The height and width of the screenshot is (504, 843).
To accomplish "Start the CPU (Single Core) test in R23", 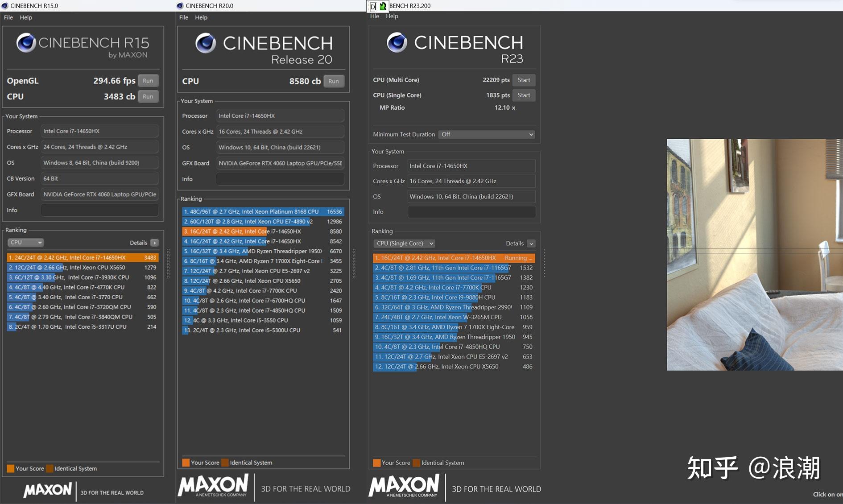I will 524,95.
